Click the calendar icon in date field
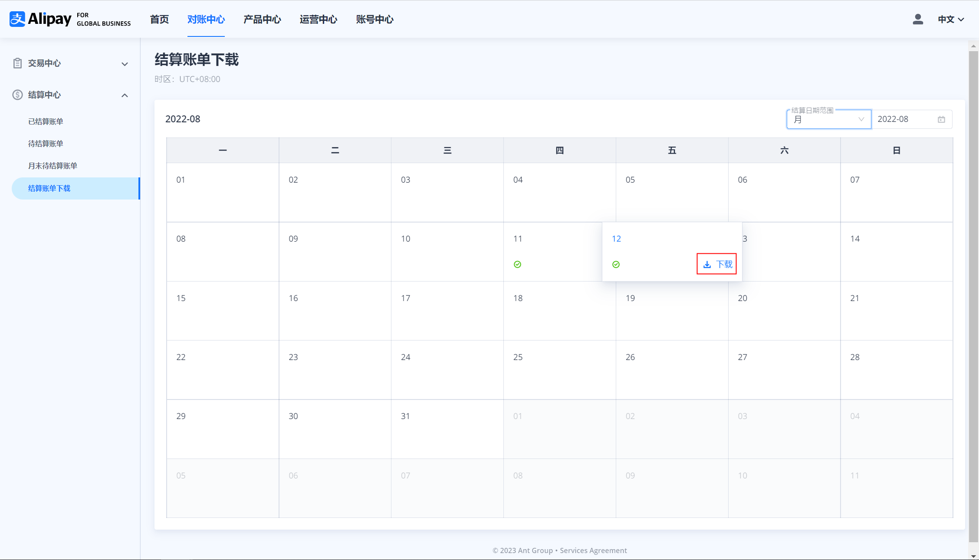 (x=941, y=119)
